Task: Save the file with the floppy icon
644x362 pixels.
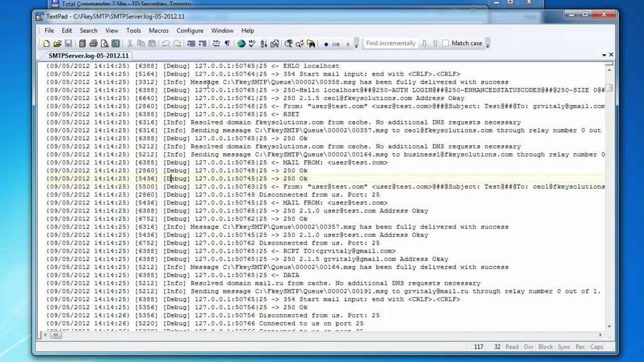Action: click(x=69, y=43)
